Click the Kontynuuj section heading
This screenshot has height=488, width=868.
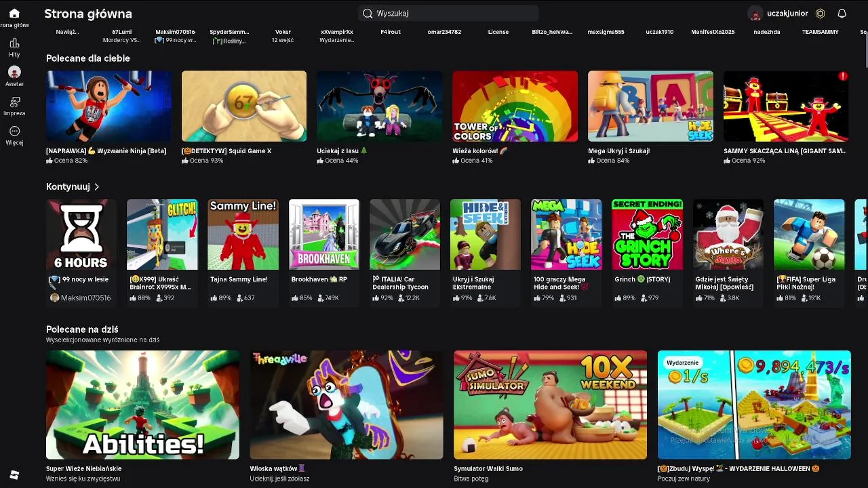pos(68,186)
